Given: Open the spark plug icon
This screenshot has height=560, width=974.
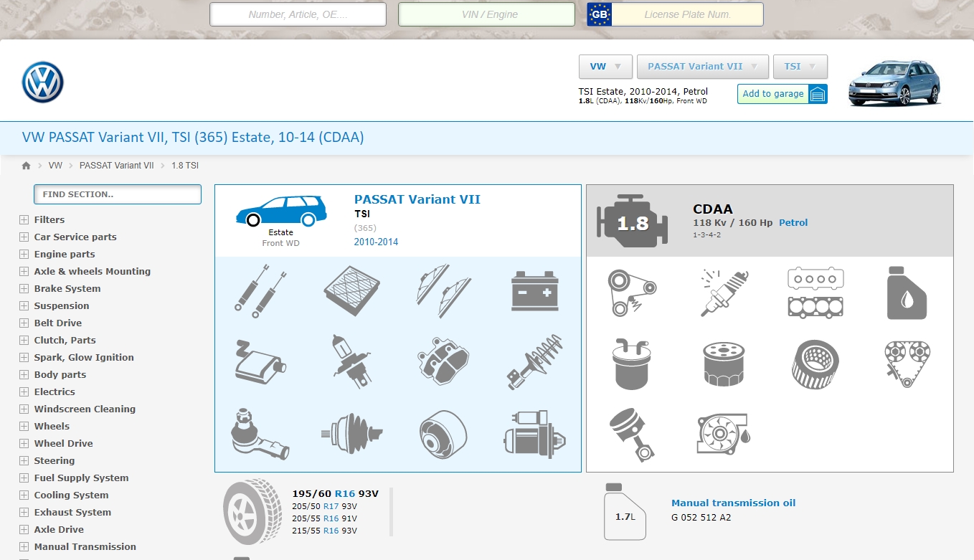Looking at the screenshot, I should pyautogui.click(x=724, y=293).
